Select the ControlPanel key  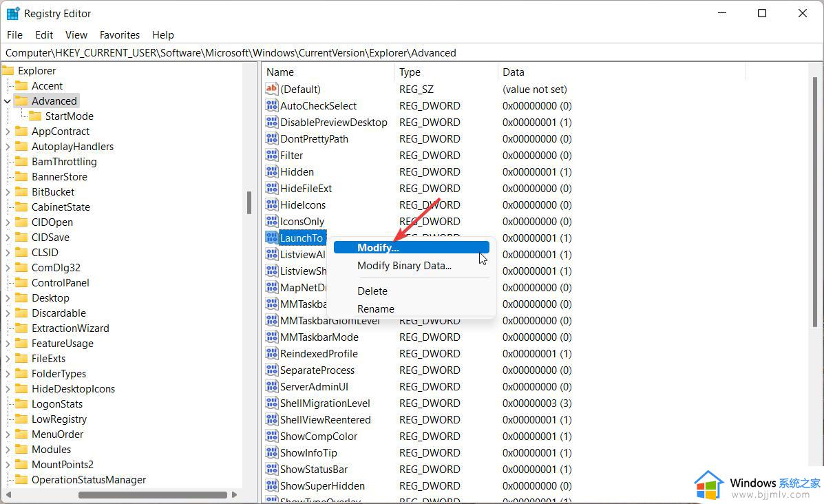coord(61,283)
